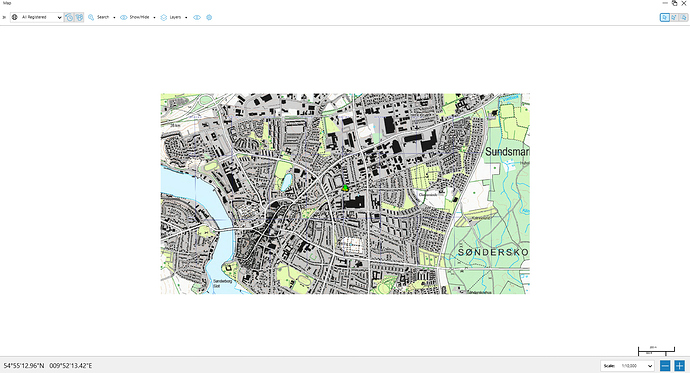Switch to the third selection mode toggle
The width and height of the screenshot is (690, 373).
point(683,18)
